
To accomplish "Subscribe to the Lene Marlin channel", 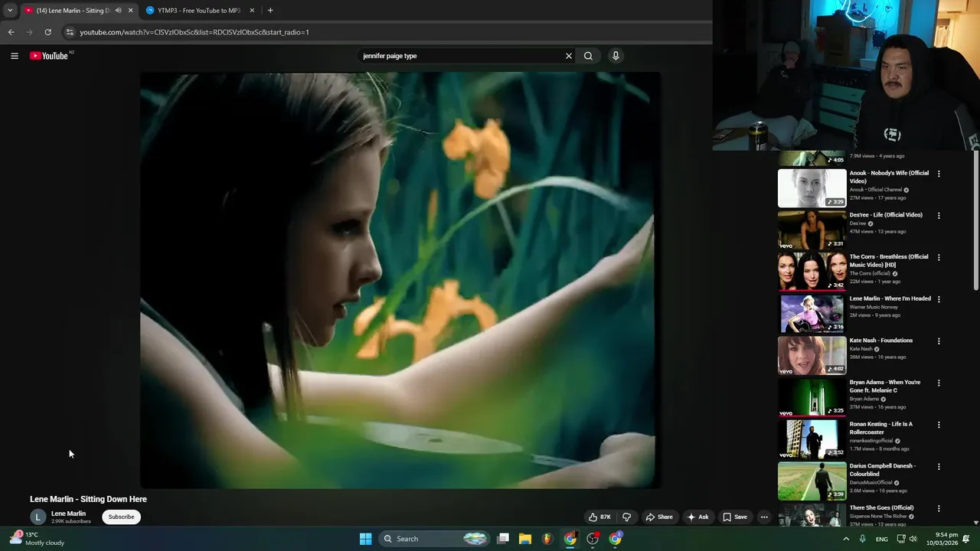I will coord(121,517).
